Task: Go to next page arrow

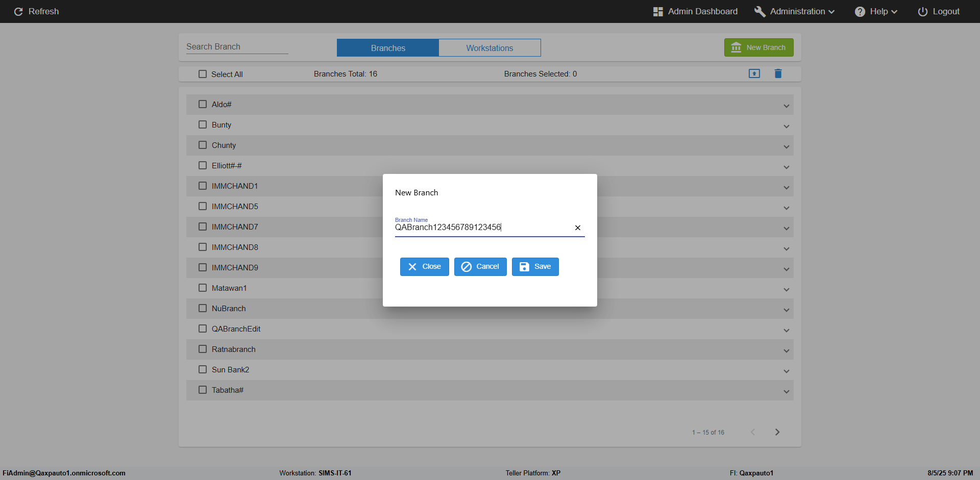Action: pyautogui.click(x=777, y=432)
